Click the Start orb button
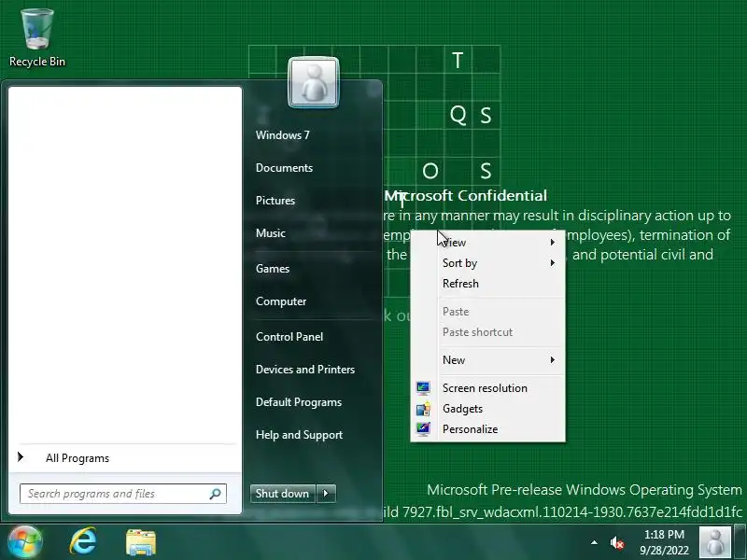Screen dimensions: 747x560 pyautogui.click(x=24, y=542)
